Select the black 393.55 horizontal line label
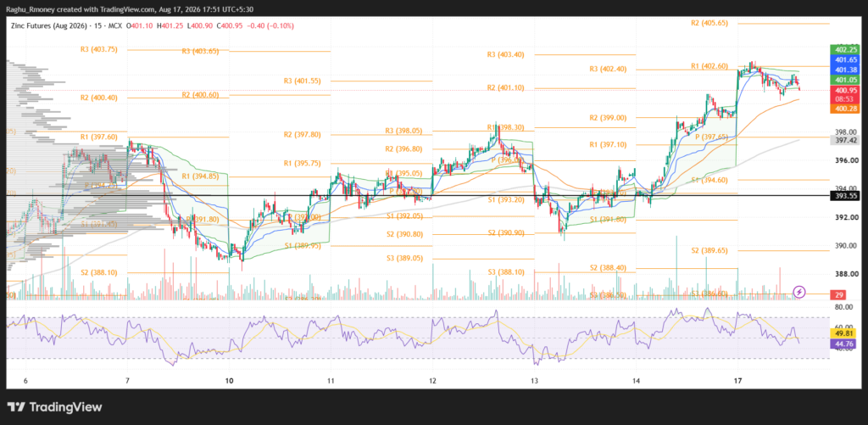Viewport: 868px width, 425px height. pyautogui.click(x=843, y=196)
